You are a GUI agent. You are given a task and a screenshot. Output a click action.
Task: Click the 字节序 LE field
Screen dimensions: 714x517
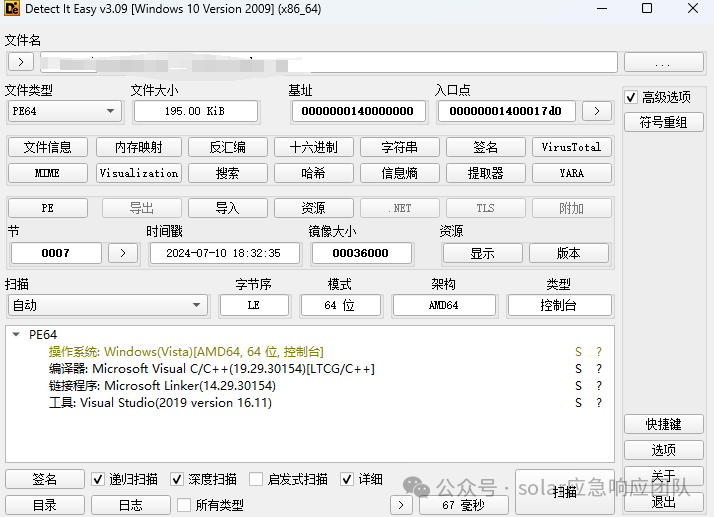pyautogui.click(x=254, y=305)
